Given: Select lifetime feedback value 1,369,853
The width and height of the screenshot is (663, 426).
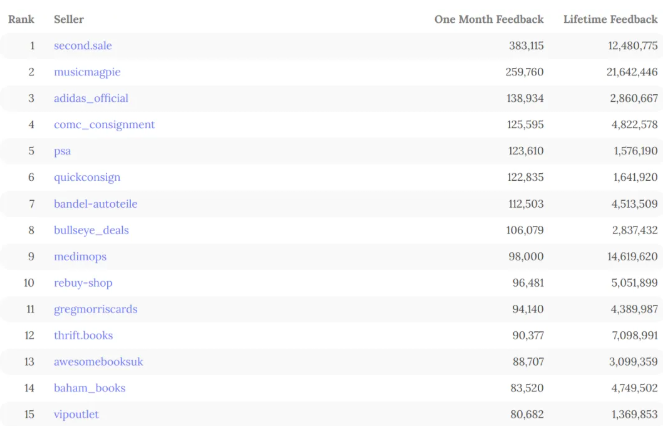Looking at the screenshot, I should pyautogui.click(x=635, y=414).
